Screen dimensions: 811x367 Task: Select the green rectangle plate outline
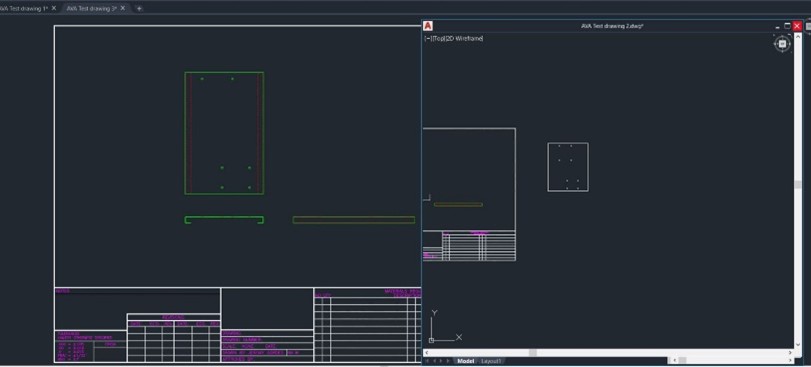click(224, 72)
